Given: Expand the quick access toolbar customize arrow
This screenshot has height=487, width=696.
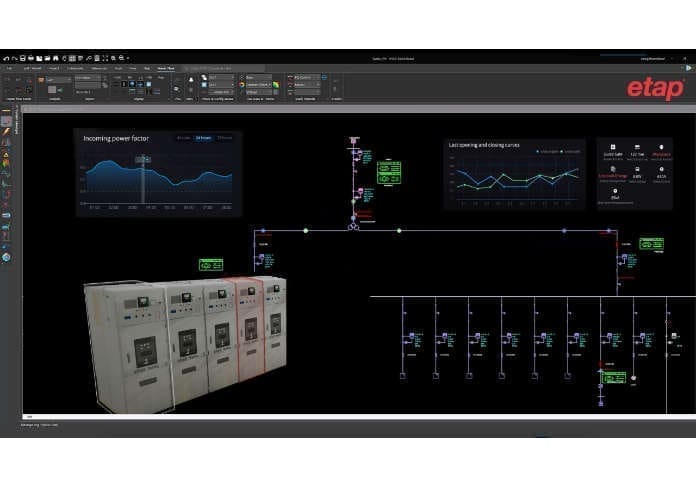Looking at the screenshot, I should [126, 58].
